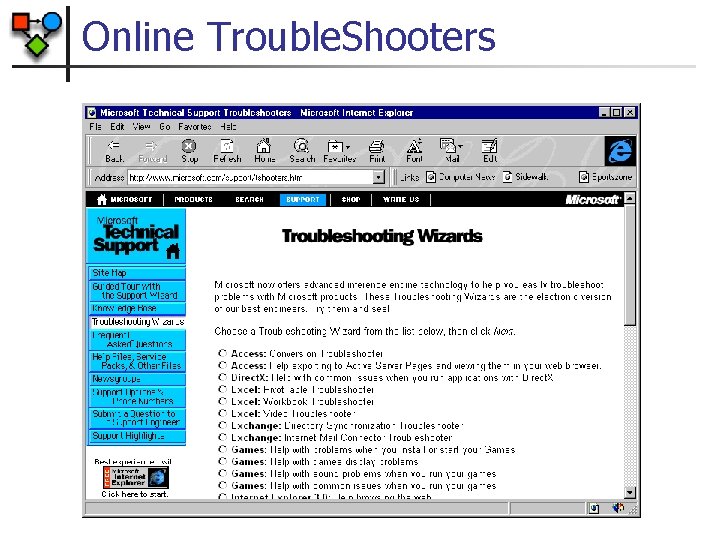The width and height of the screenshot is (720, 540).
Task: Expand the Address bar dropdown arrow
Action: 378,177
